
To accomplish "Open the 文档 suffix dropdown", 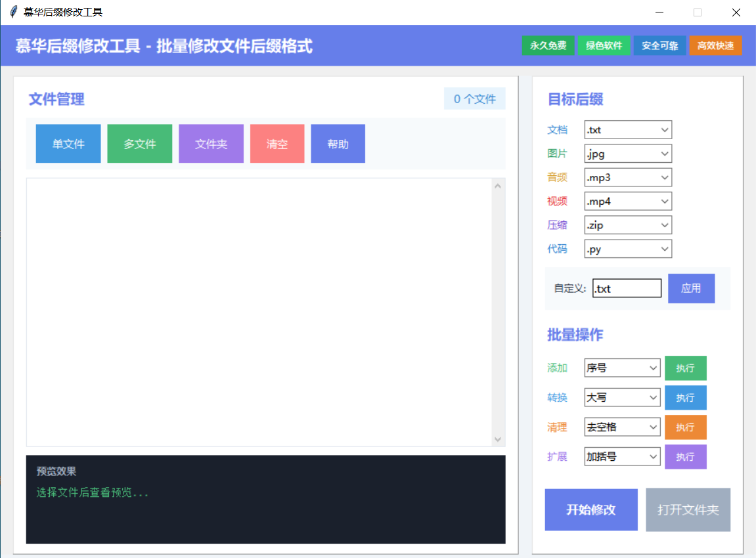I will pyautogui.click(x=628, y=129).
